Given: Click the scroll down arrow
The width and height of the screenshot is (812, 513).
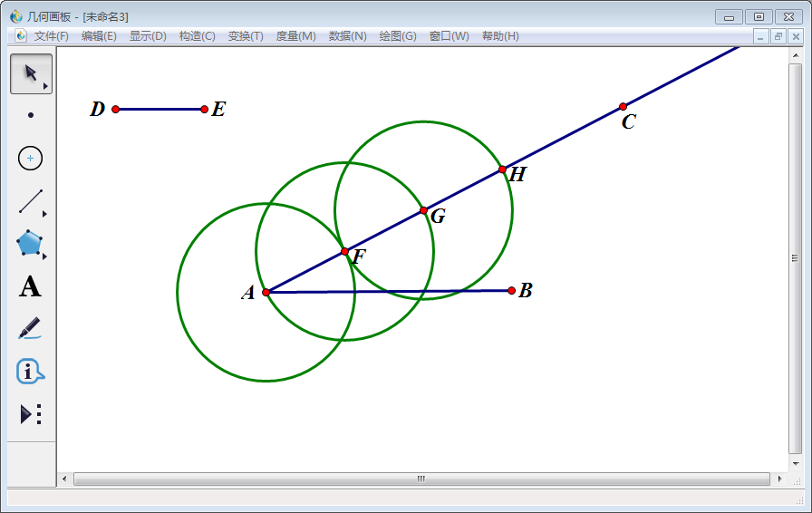Looking at the screenshot, I should [795, 463].
